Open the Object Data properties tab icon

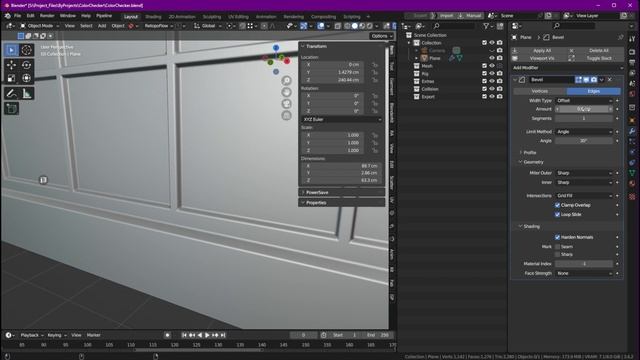pos(632,173)
